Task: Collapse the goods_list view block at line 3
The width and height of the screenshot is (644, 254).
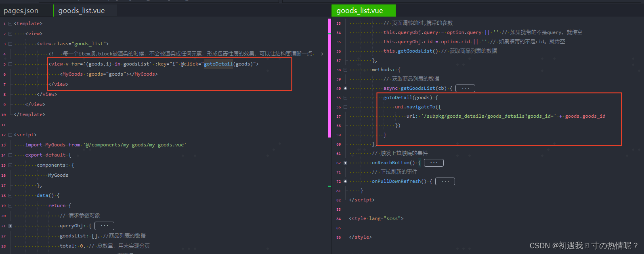Action: (10, 44)
